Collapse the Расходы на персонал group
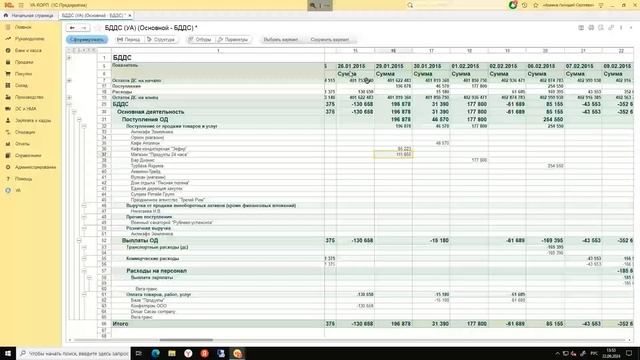 84,271
